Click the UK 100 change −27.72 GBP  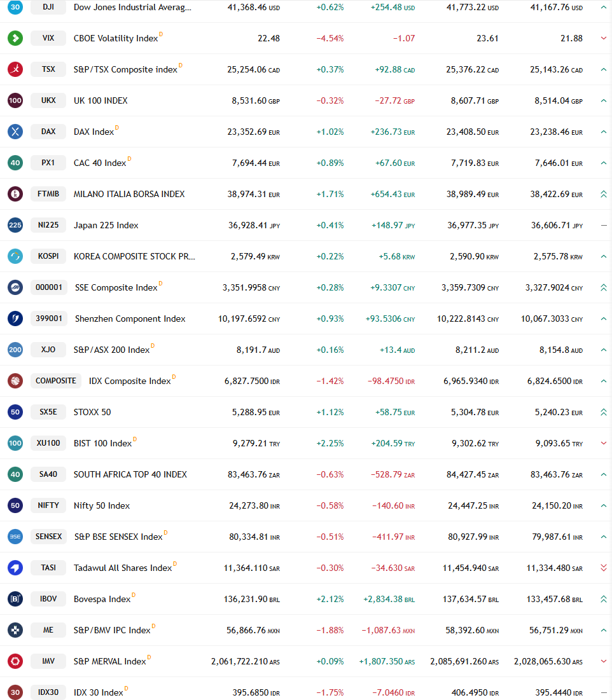(395, 101)
